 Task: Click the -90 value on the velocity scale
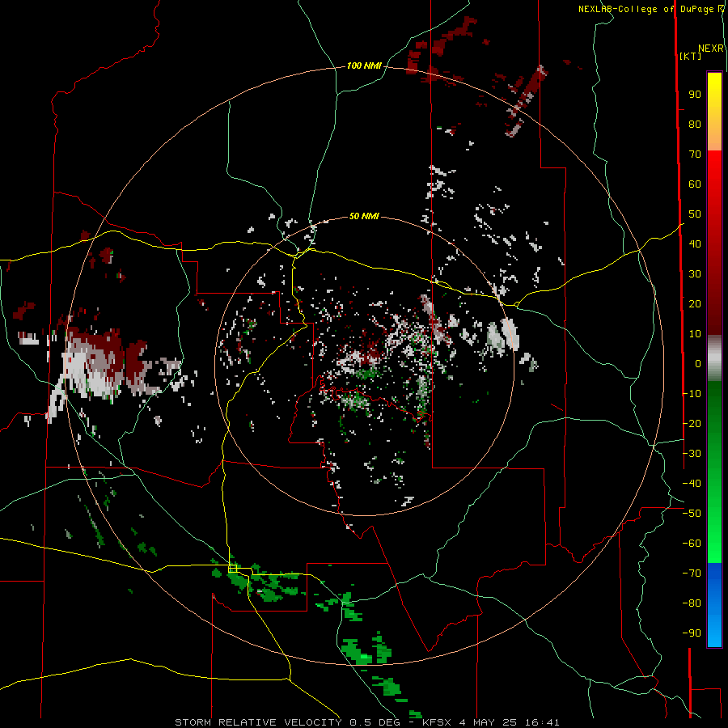[692, 633]
